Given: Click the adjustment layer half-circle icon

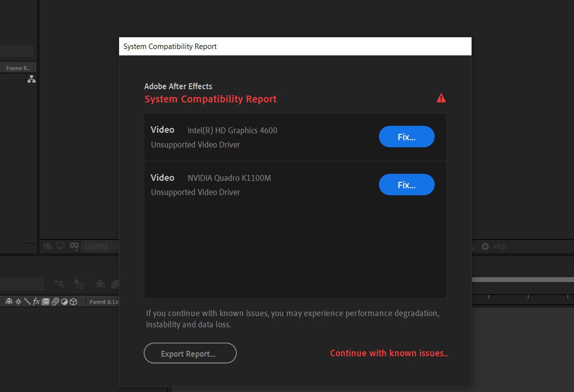Looking at the screenshot, I should tap(64, 301).
